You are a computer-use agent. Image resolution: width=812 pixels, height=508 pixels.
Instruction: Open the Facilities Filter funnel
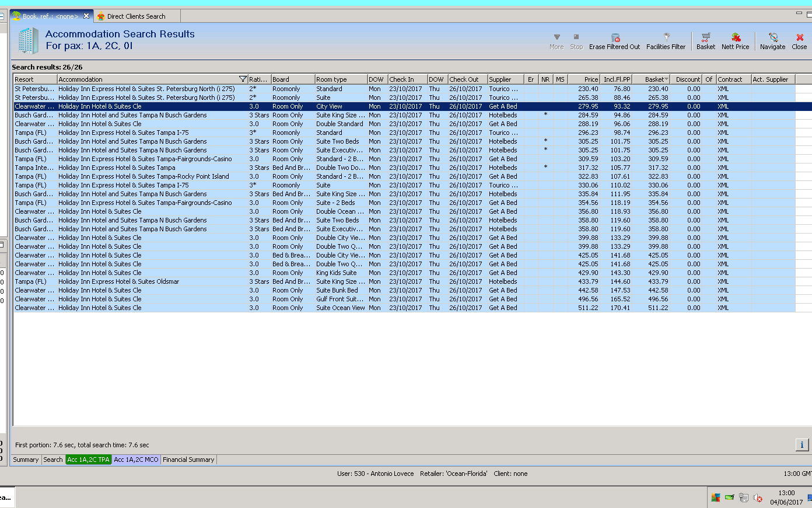(x=666, y=37)
